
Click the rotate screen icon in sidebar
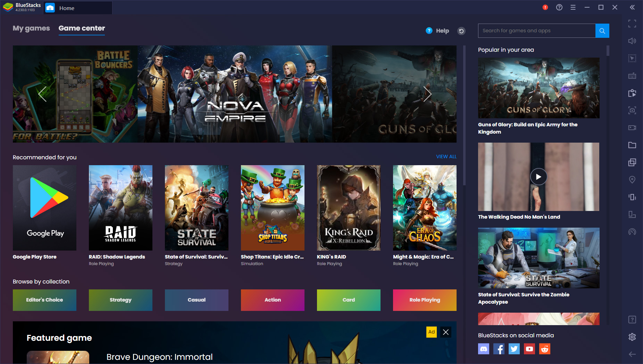(632, 214)
